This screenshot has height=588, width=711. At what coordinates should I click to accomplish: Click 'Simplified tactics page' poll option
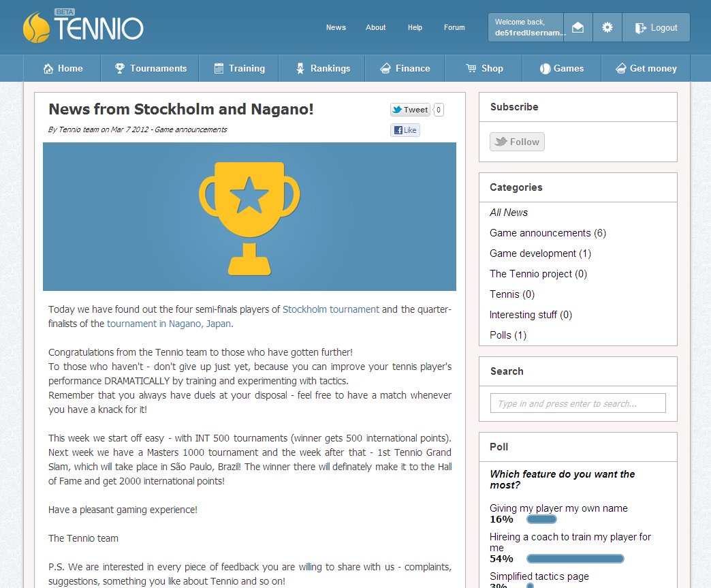[539, 576]
